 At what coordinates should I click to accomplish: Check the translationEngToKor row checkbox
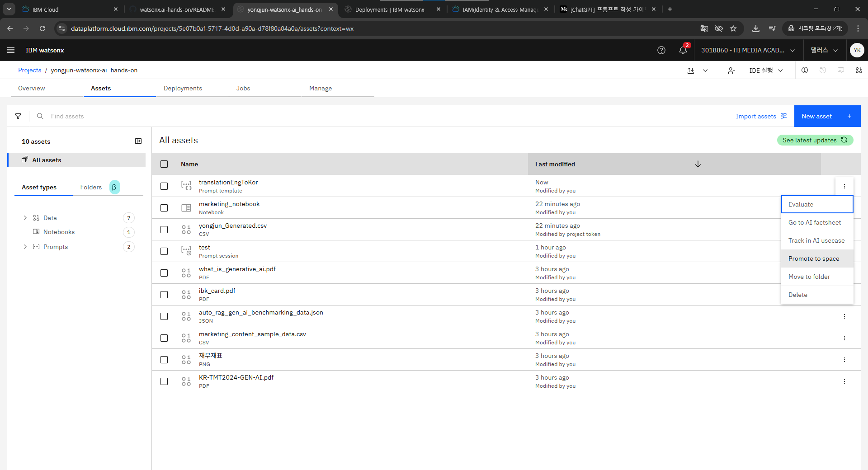click(x=164, y=186)
